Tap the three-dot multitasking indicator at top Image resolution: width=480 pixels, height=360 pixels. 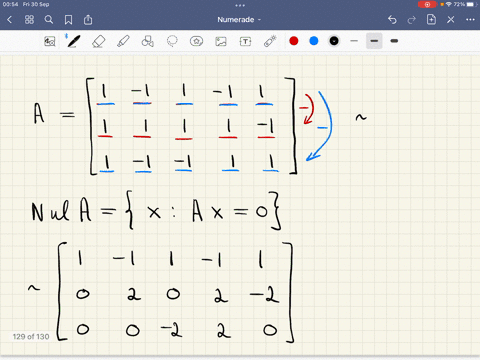[240, 5]
